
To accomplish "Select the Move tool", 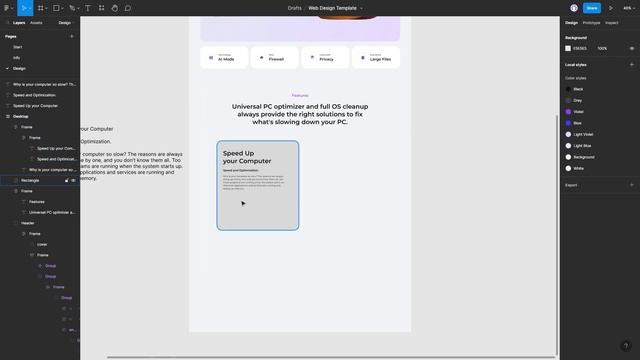I will (23, 8).
